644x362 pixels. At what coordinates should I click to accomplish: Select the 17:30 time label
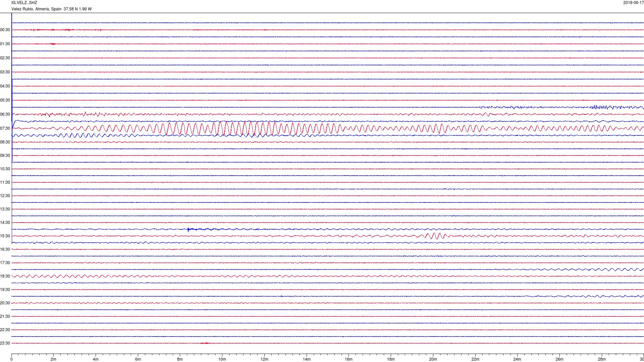[5, 263]
